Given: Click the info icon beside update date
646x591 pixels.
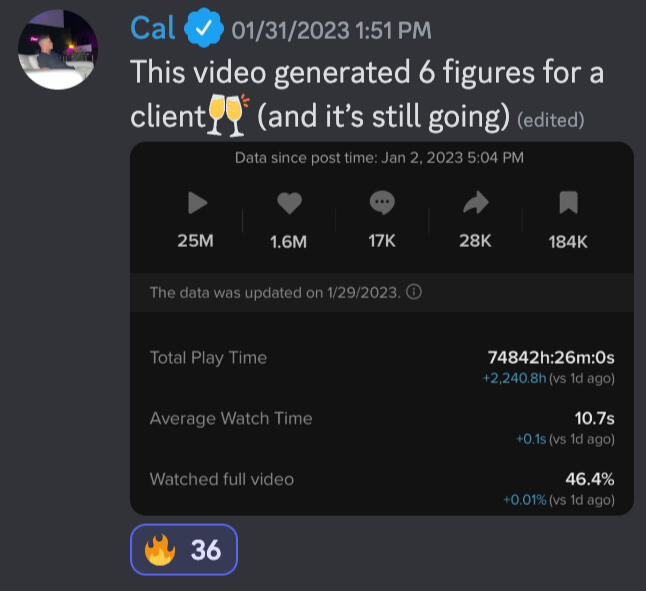Looking at the screenshot, I should tap(414, 292).
